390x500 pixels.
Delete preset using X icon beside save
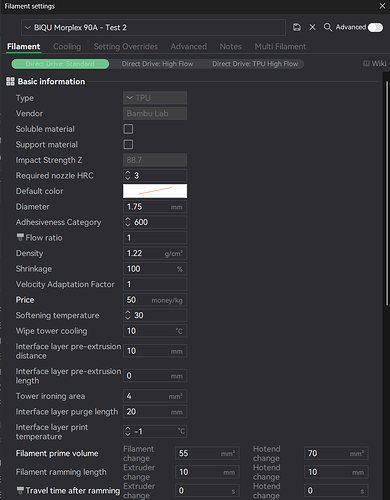pos(312,27)
